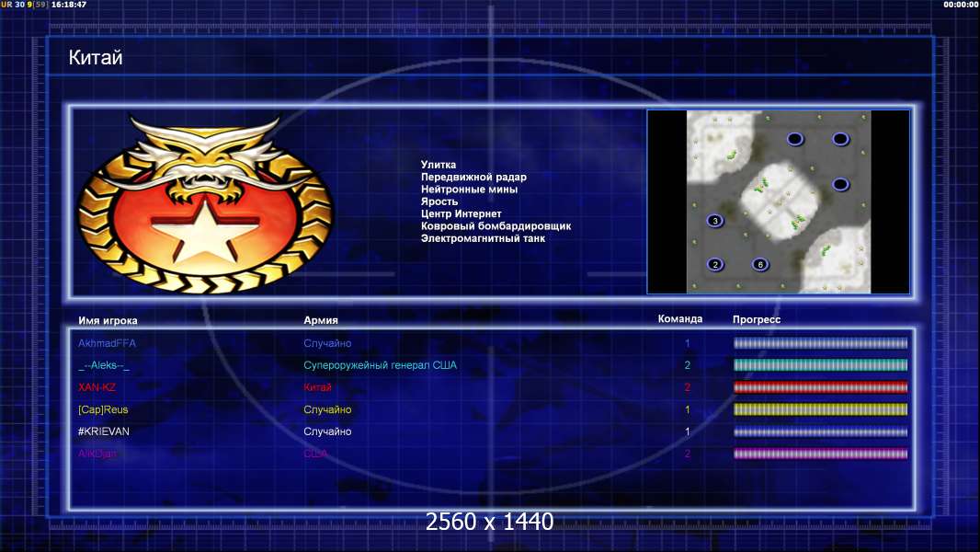Click start position 3 on the map
The image size is (980, 552).
coord(715,221)
